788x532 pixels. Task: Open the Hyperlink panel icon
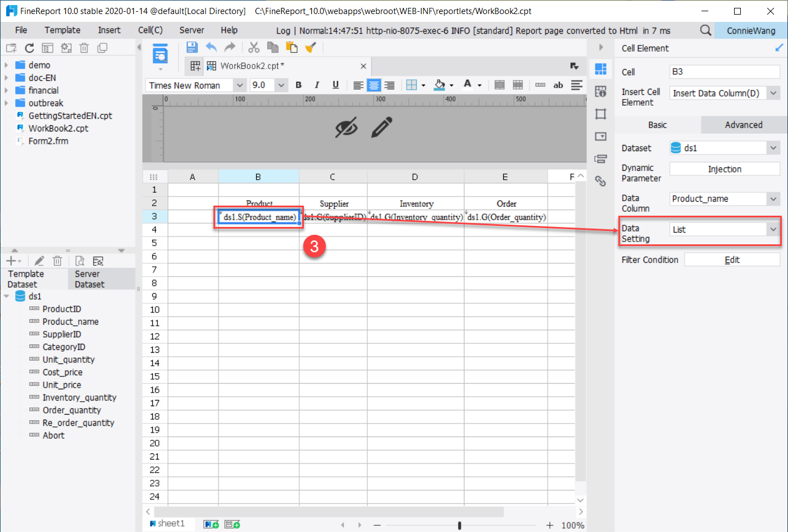click(x=601, y=181)
